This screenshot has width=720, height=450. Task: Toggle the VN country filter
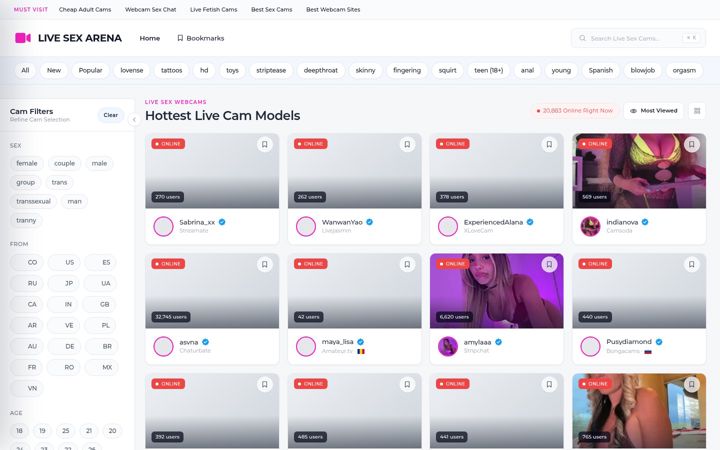pyautogui.click(x=27, y=388)
